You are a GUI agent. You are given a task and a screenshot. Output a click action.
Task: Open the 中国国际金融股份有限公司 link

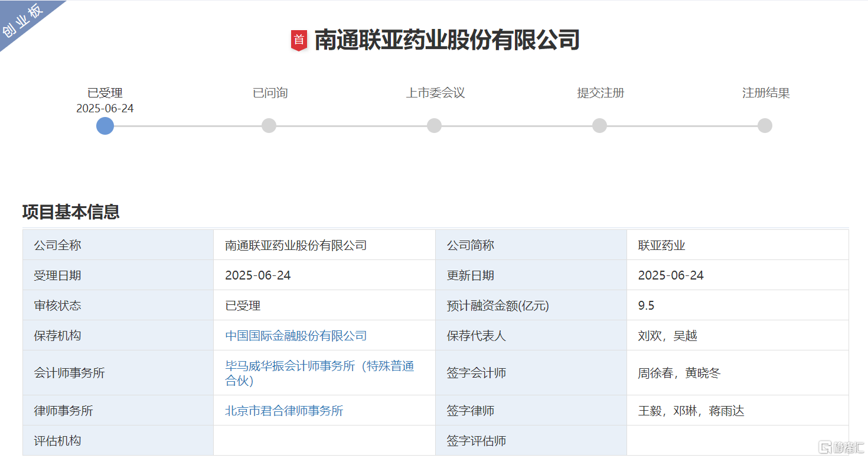(x=296, y=336)
